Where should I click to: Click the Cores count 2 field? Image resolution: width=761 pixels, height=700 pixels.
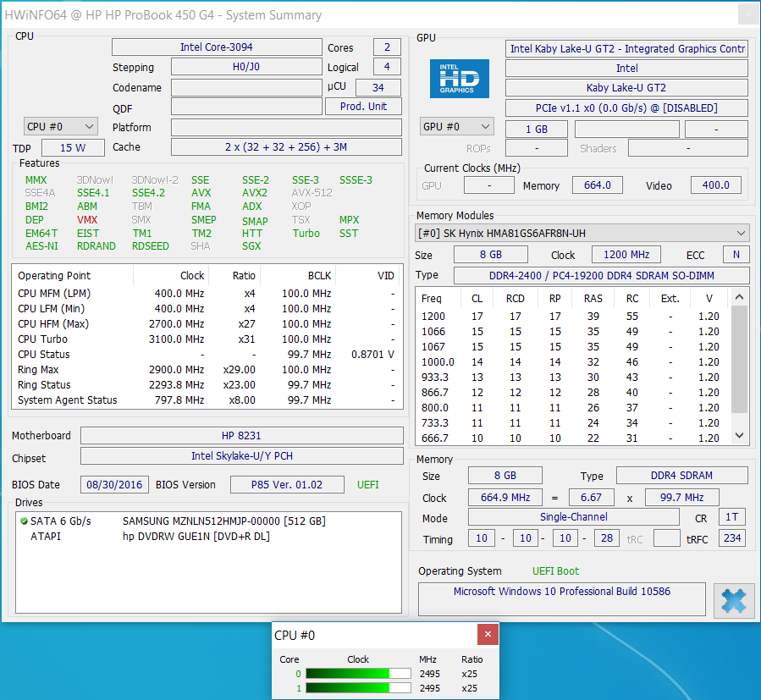[388, 47]
